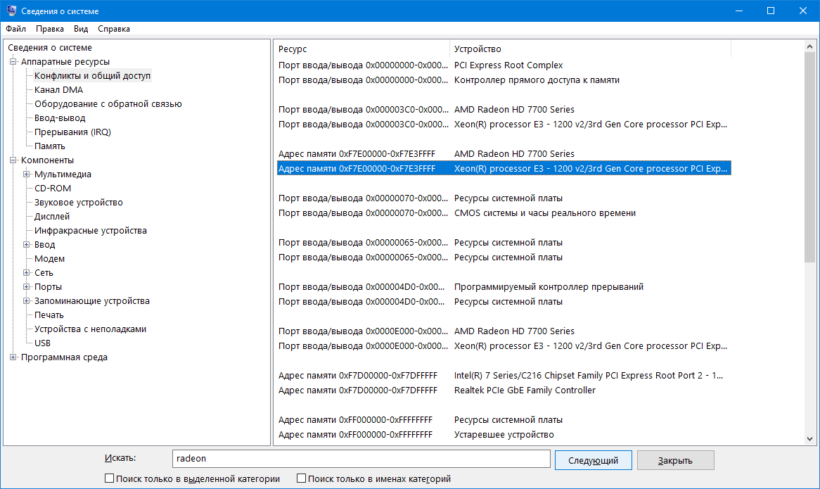Click the Закрыть button
Image resolution: width=820 pixels, height=489 pixels.
676,460
